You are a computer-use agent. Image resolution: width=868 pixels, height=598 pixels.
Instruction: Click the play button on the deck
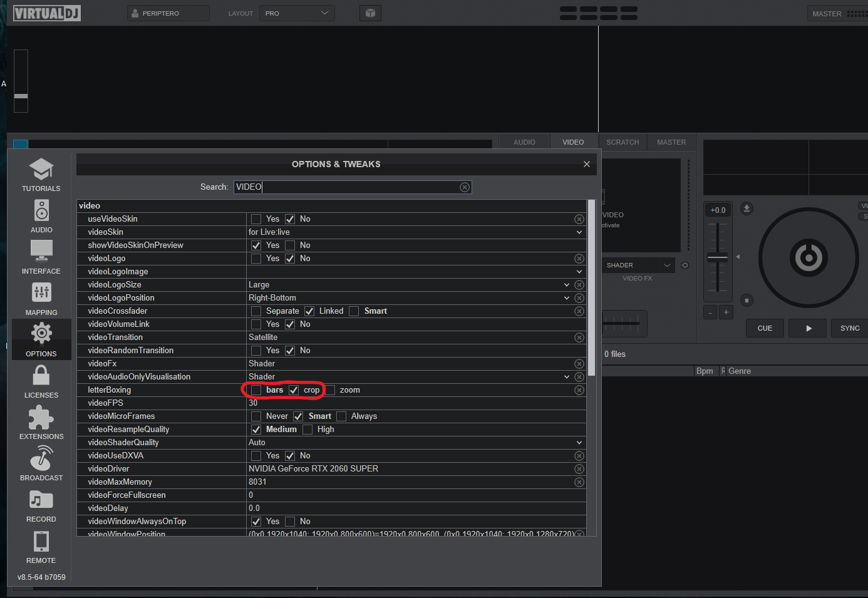[x=809, y=328]
